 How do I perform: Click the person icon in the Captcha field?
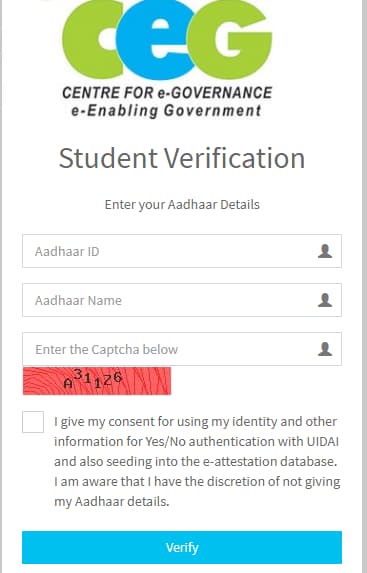tap(325, 349)
